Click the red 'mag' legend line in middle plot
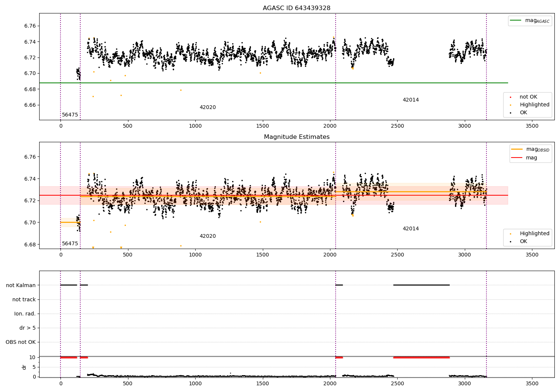This screenshot has height=392, width=560. pyautogui.click(x=517, y=158)
